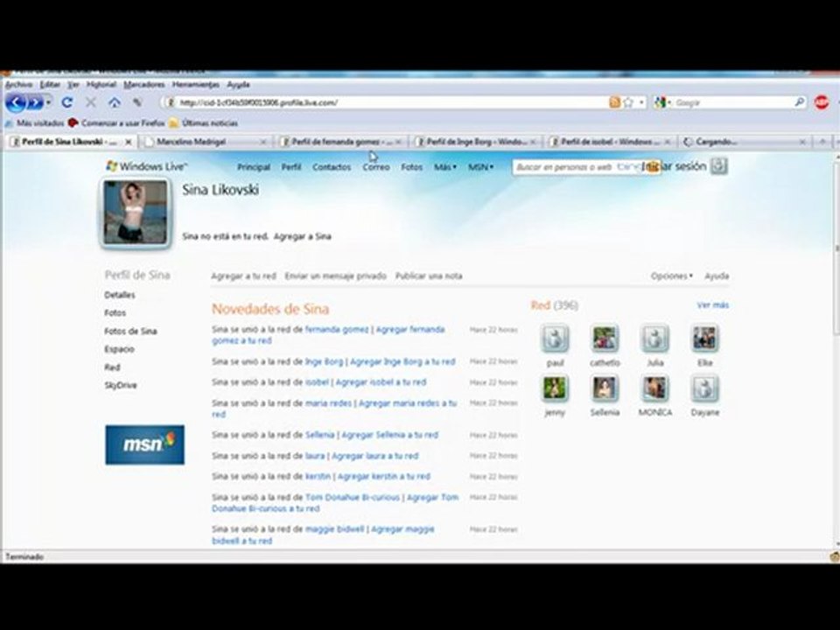Open the Opciones dropdown
The image size is (840, 630).
pyautogui.click(x=671, y=276)
